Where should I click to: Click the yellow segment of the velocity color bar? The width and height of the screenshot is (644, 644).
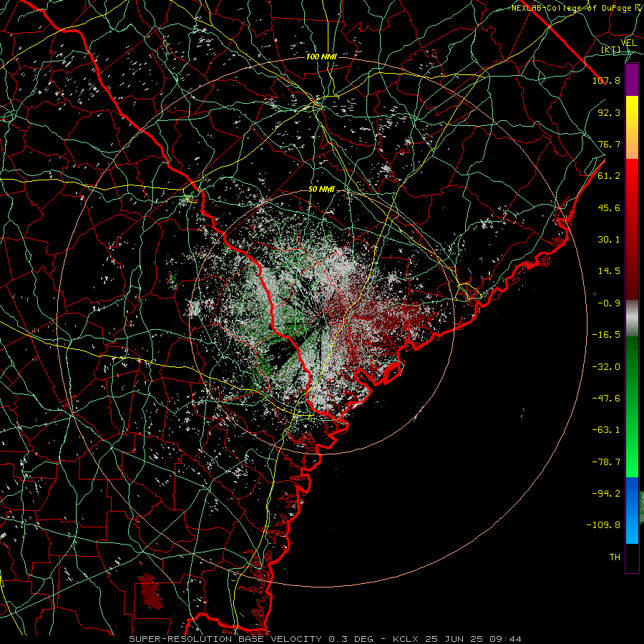pos(632,112)
